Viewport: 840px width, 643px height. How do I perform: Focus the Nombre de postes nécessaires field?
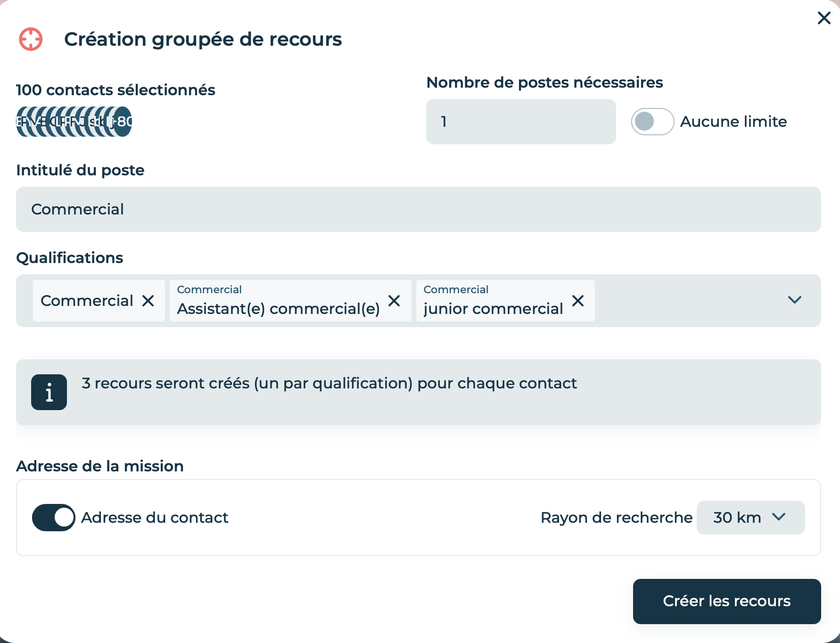coord(521,122)
